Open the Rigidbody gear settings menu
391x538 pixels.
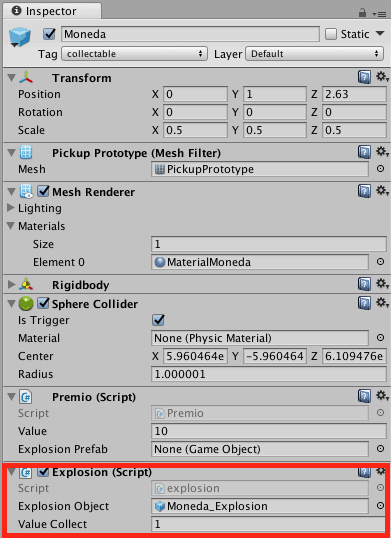(x=382, y=284)
